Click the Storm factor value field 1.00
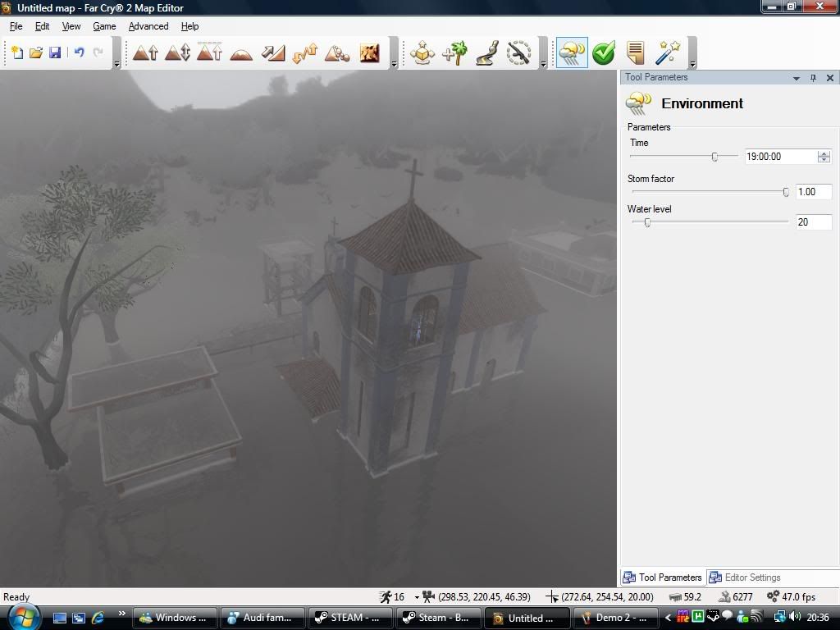 coord(814,192)
